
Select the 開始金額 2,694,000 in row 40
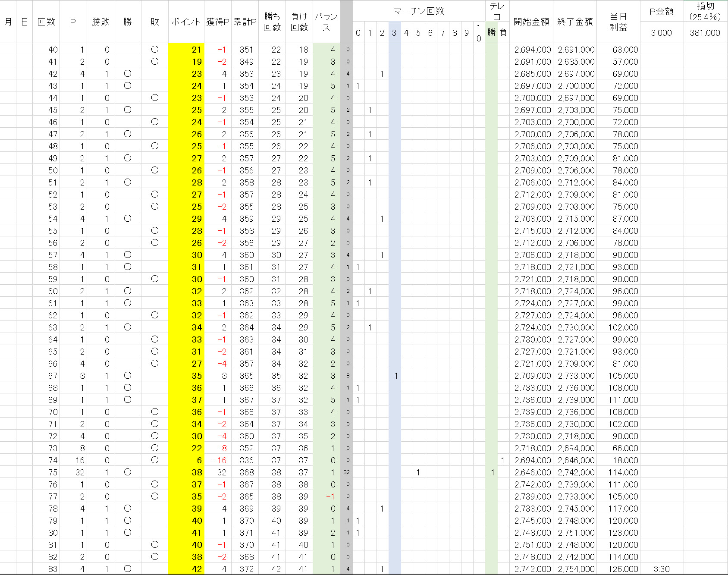click(x=531, y=50)
